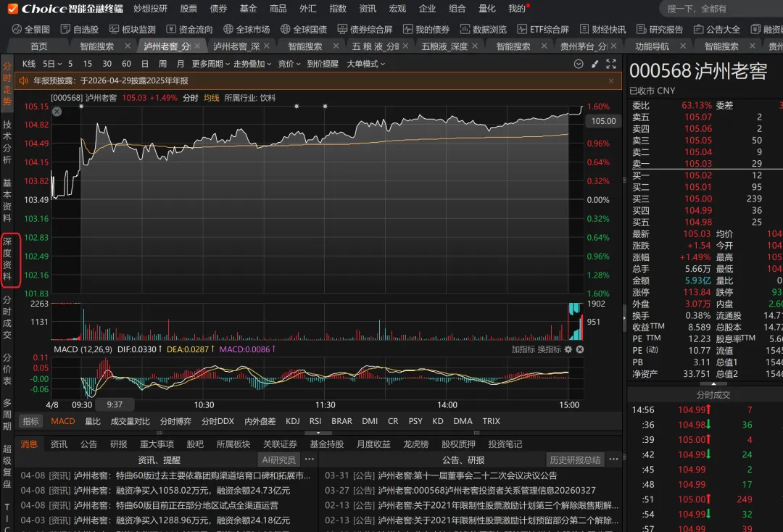Open the 全景图 panorama view
783x532 pixels.
tap(31, 30)
